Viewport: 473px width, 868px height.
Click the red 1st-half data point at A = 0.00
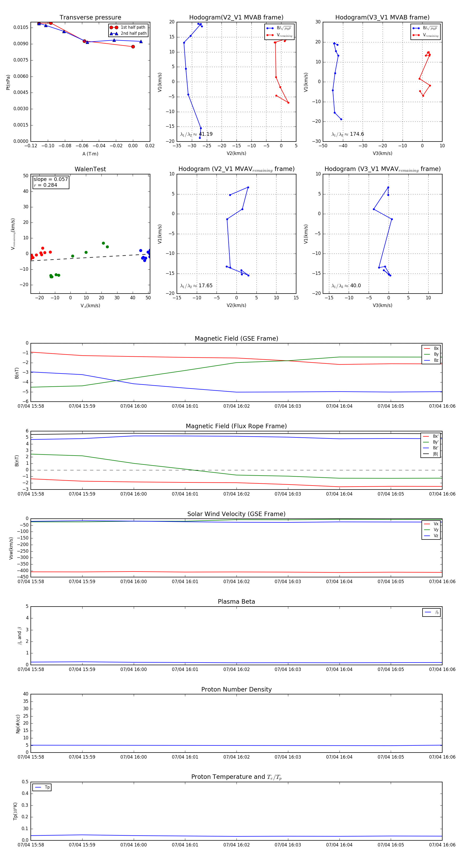(133, 47)
